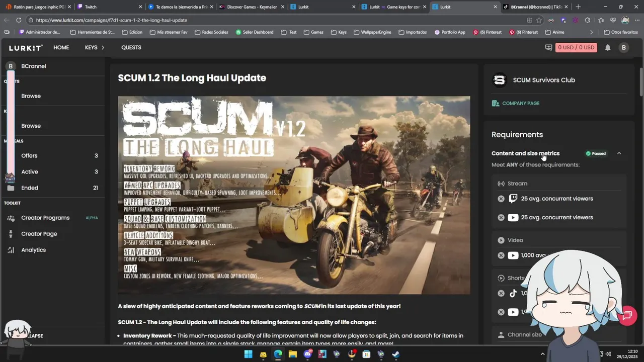The height and width of the screenshot is (362, 644).
Task: Click the Passed status badge
Action: [596, 153]
